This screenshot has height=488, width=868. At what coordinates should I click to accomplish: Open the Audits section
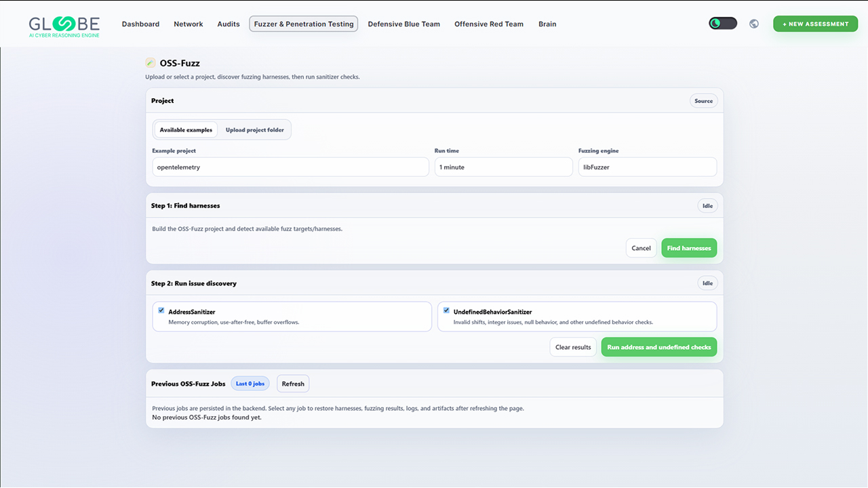pyautogui.click(x=229, y=24)
